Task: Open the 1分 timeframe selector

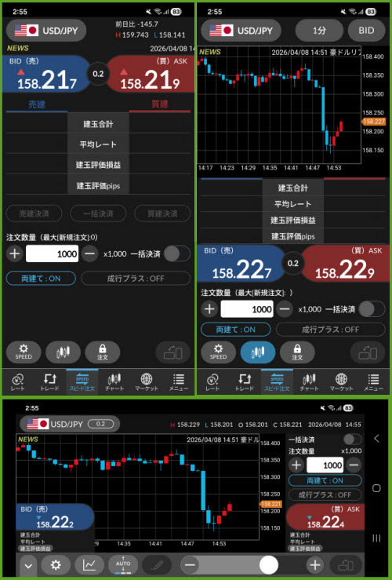Action: click(x=319, y=31)
